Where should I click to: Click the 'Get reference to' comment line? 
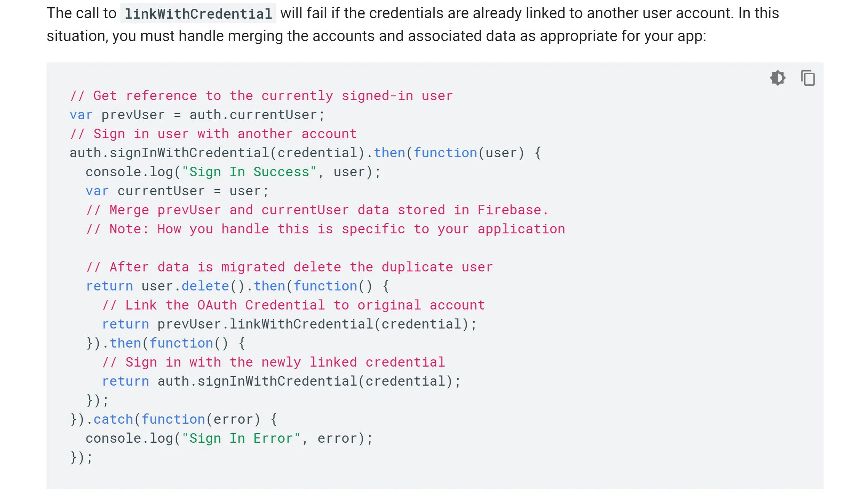pos(261,96)
